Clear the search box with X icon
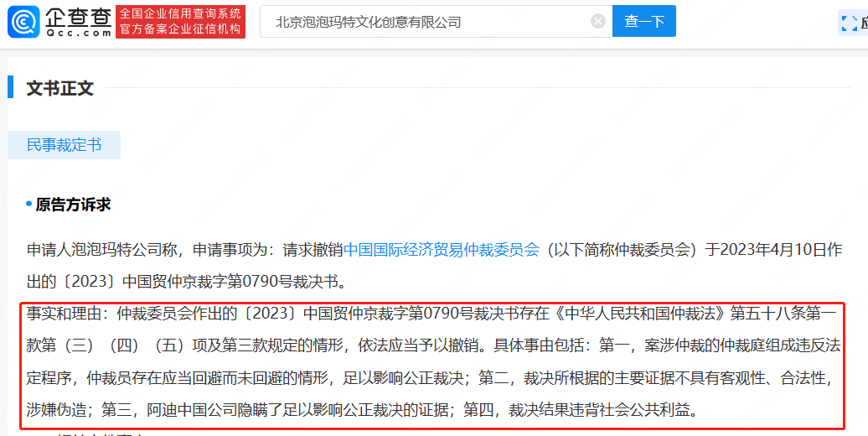Image resolution: width=868 pixels, height=436 pixels. (598, 22)
